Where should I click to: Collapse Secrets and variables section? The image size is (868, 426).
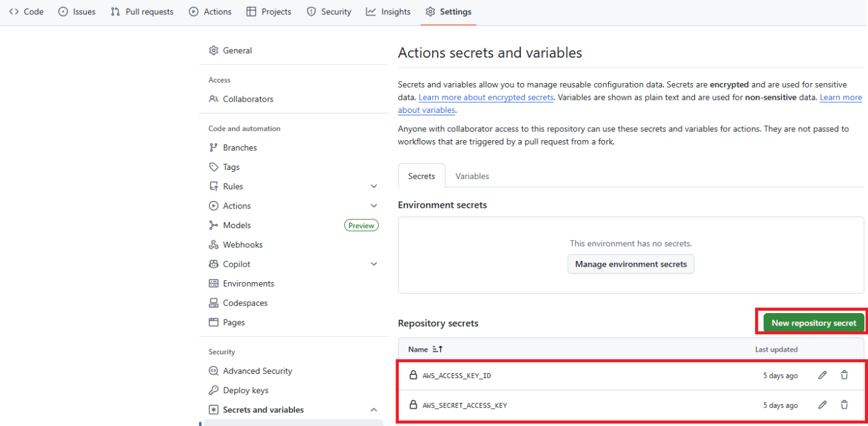(x=374, y=410)
